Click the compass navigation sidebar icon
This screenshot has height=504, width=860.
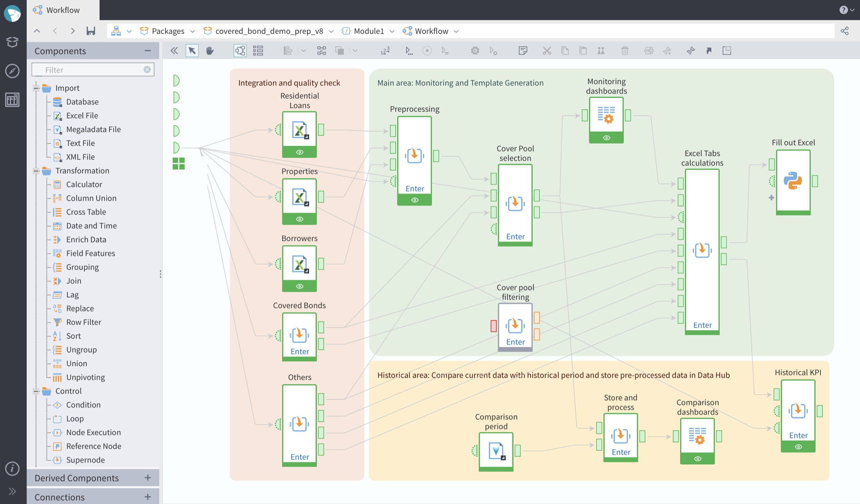[12, 71]
